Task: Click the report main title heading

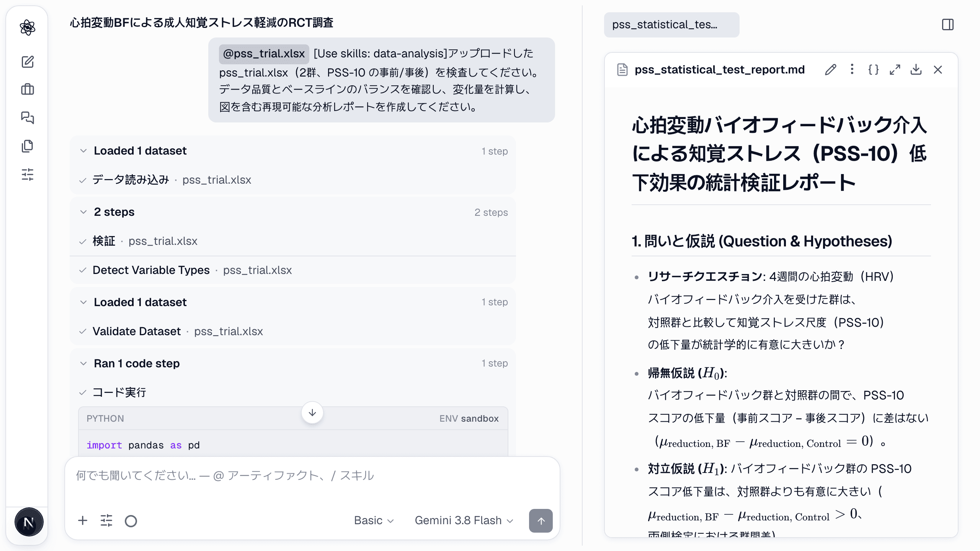Action: 779,153
